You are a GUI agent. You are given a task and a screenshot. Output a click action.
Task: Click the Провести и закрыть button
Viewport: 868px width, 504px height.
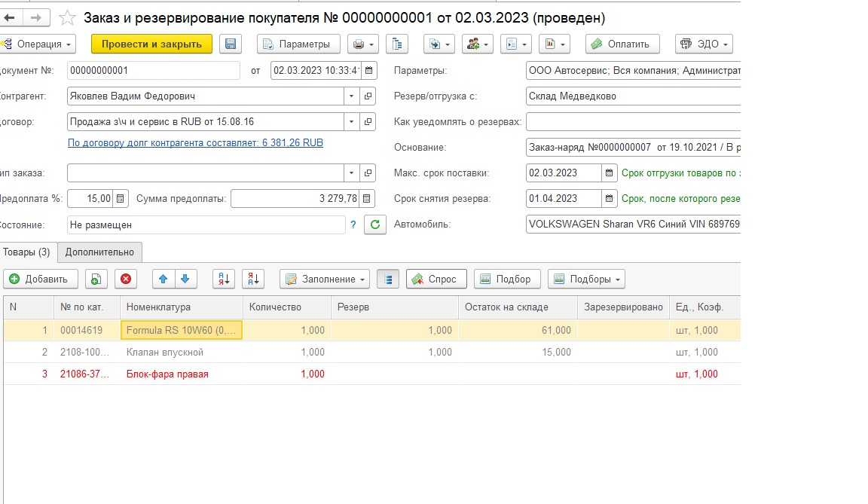(151, 44)
